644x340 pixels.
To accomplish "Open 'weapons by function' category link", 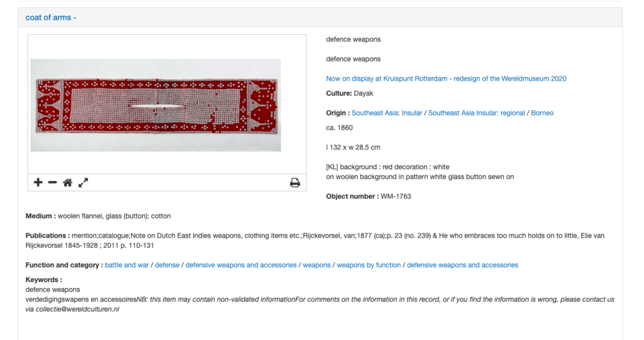I will [x=368, y=265].
